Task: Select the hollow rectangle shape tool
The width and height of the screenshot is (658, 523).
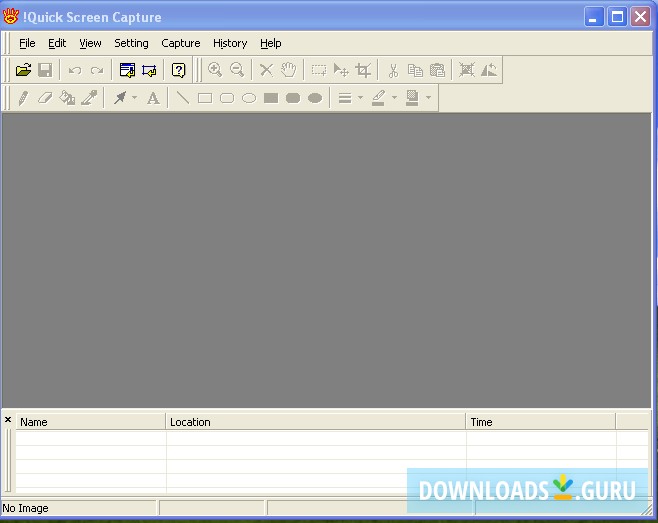Action: (x=205, y=98)
